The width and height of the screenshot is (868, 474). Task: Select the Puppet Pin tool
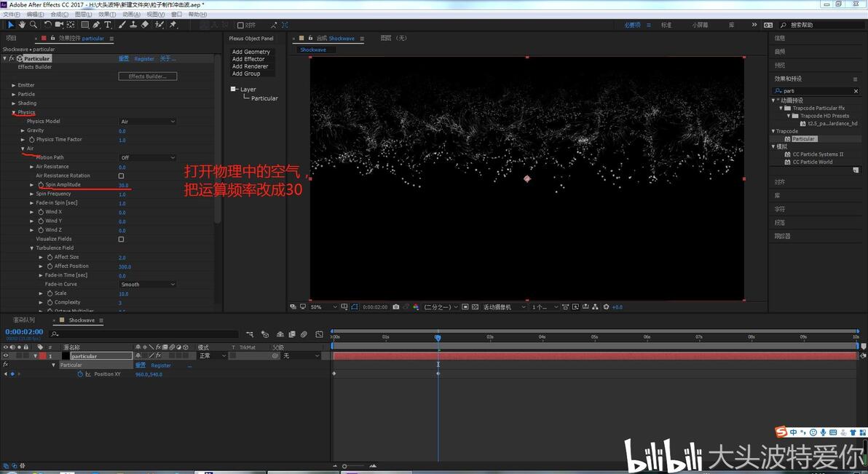(x=173, y=25)
